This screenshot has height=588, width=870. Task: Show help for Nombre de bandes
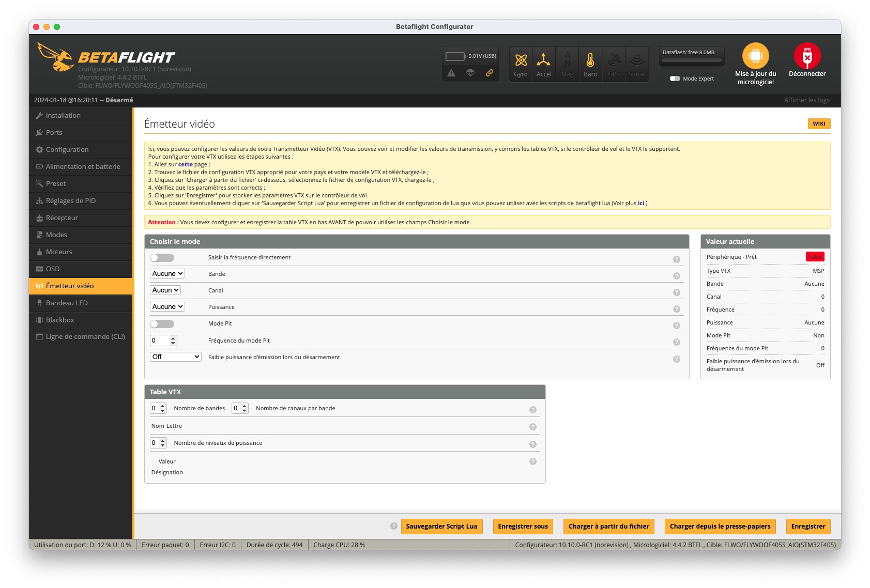tap(532, 410)
